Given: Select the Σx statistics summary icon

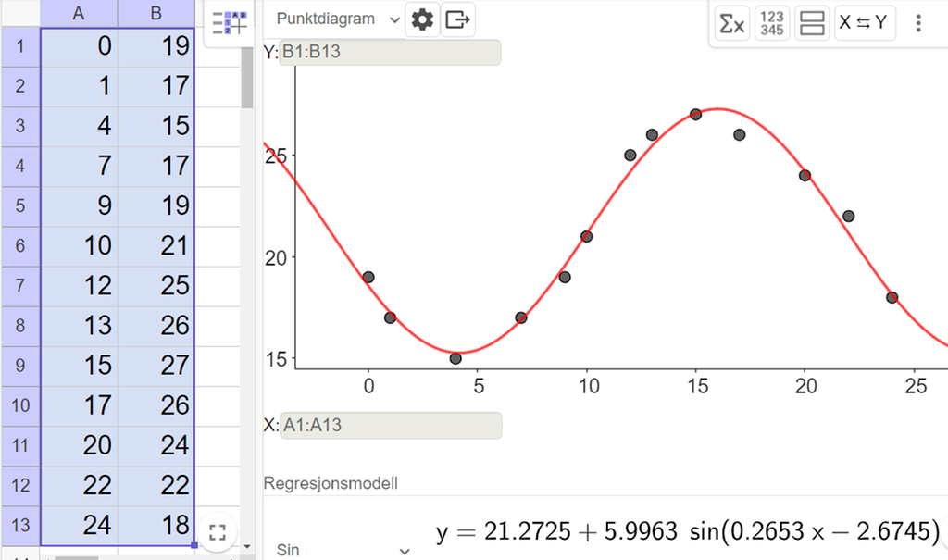Looking at the screenshot, I should pos(731,23).
